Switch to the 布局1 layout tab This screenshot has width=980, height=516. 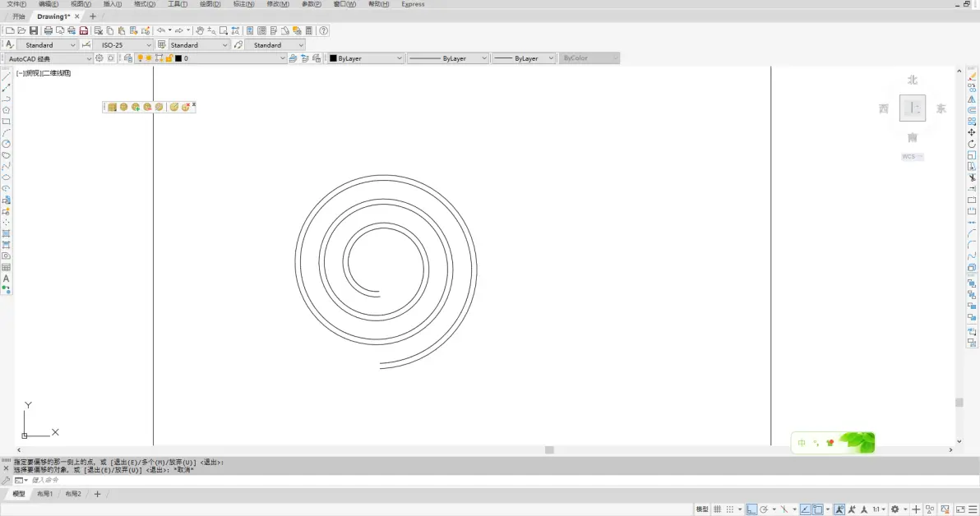[44, 494]
